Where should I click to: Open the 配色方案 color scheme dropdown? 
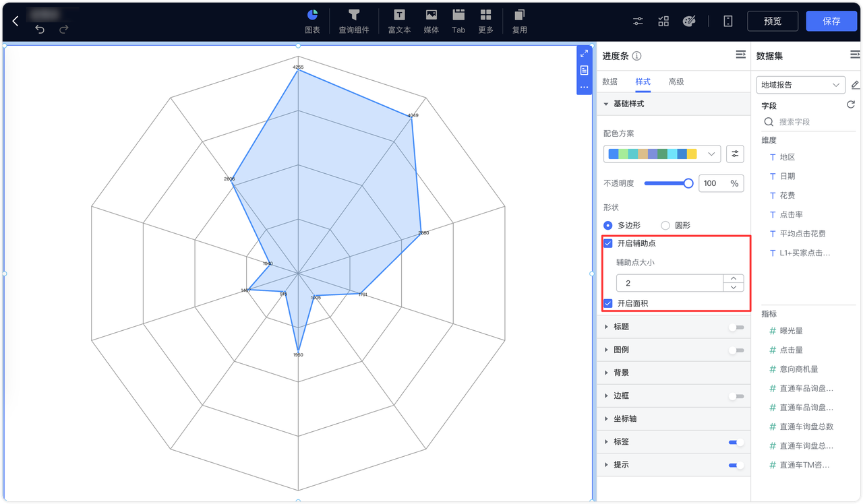click(x=662, y=154)
